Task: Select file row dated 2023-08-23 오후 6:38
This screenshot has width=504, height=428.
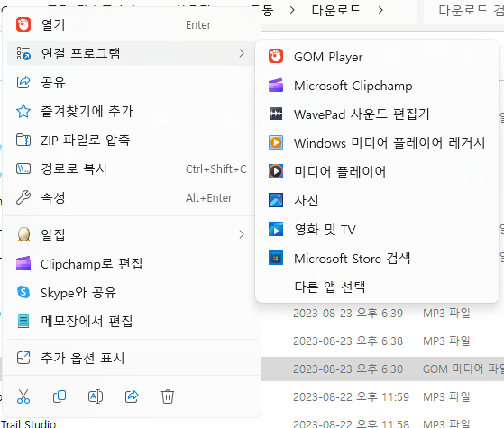Action: coord(382,341)
